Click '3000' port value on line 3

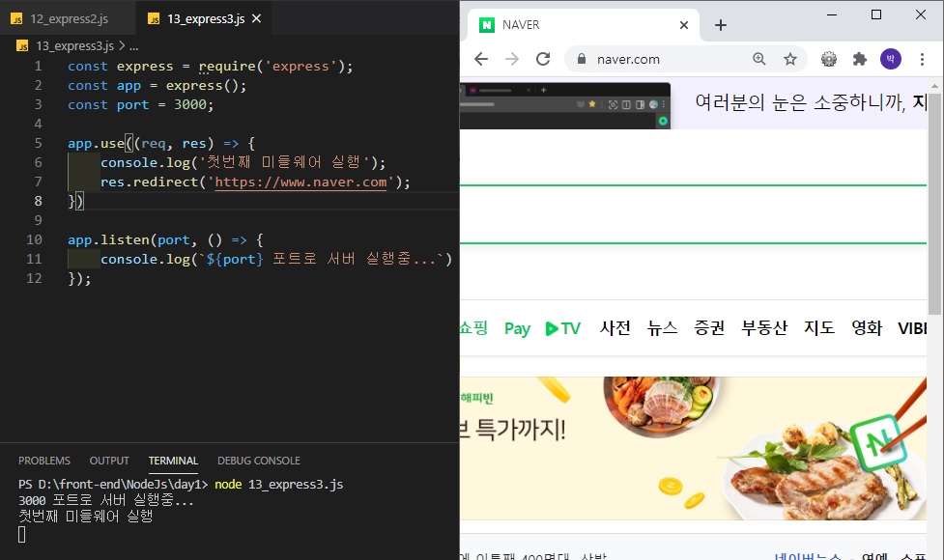click(x=190, y=104)
